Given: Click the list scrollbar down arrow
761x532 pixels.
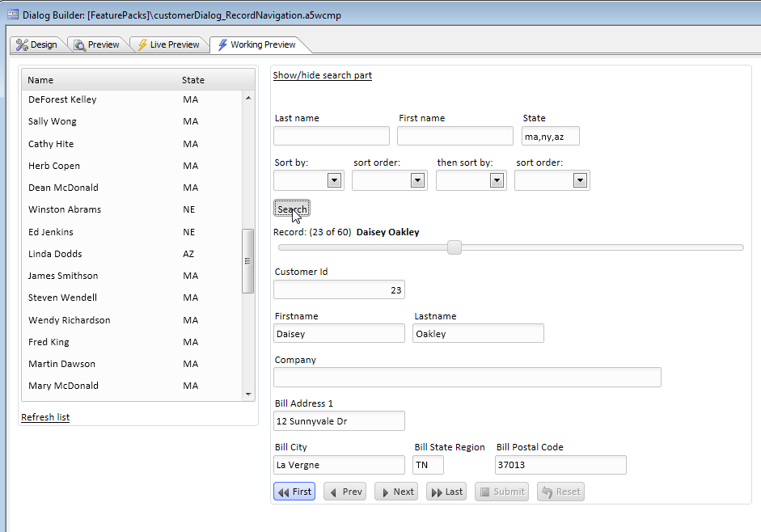Looking at the screenshot, I should (x=248, y=394).
